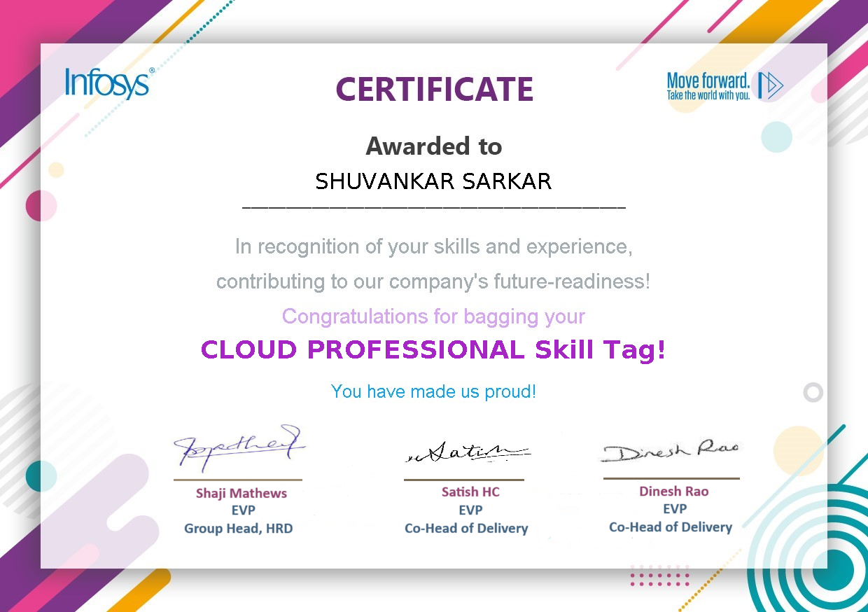Image resolution: width=868 pixels, height=612 pixels.
Task: Click the name 'Shaji Mathews'
Action: tap(241, 493)
